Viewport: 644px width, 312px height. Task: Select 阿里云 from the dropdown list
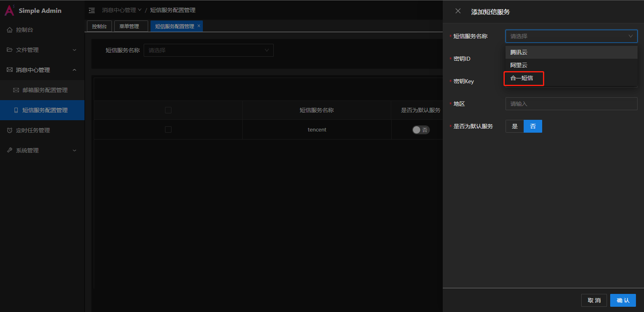(572, 65)
